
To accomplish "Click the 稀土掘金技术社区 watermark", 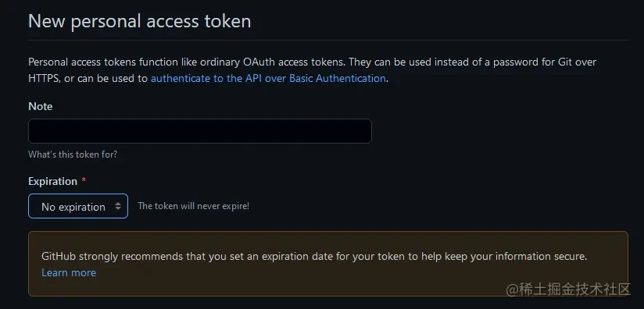I will tap(568, 289).
